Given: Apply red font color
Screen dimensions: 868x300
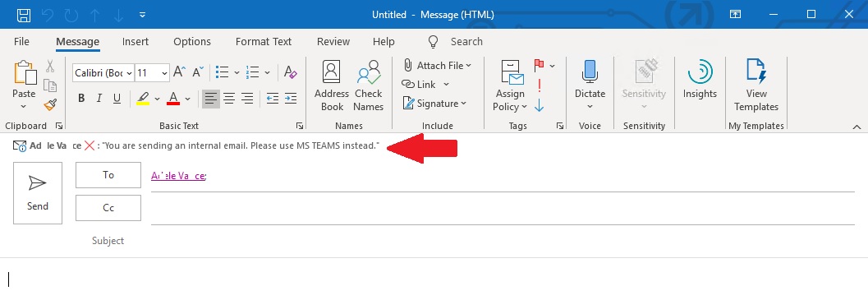Looking at the screenshot, I should [173, 99].
